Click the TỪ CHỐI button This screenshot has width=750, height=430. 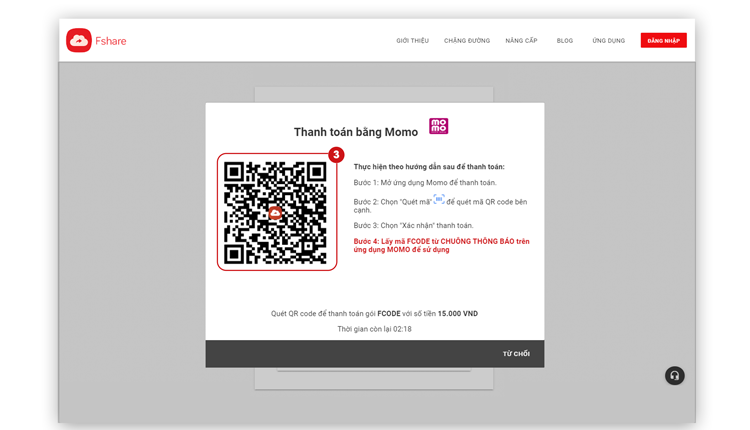click(516, 354)
